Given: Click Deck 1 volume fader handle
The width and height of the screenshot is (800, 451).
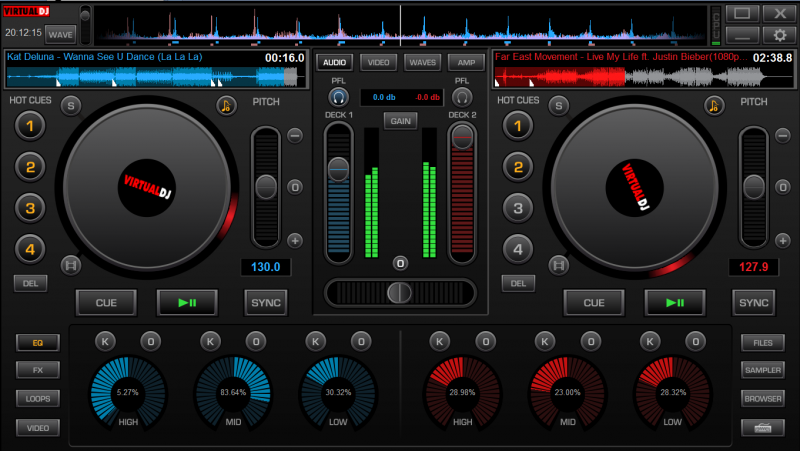Looking at the screenshot, I should (x=338, y=170).
